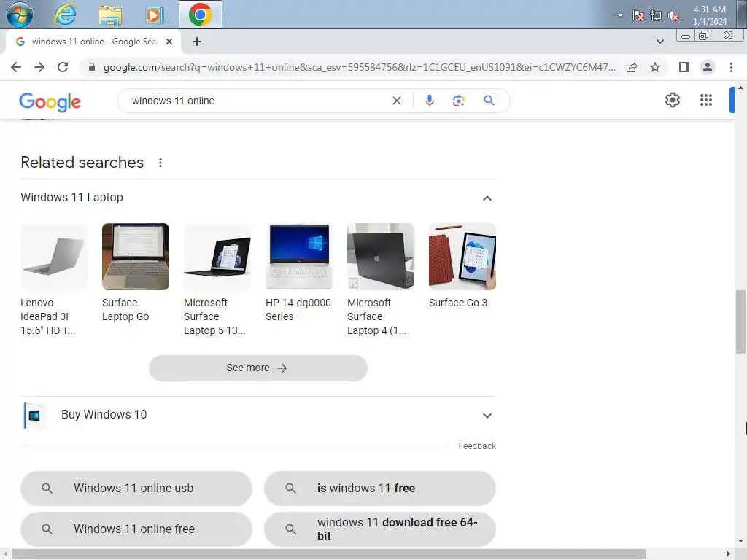
Task: Click the horizontal scrollbar thumb
Action: point(329,554)
